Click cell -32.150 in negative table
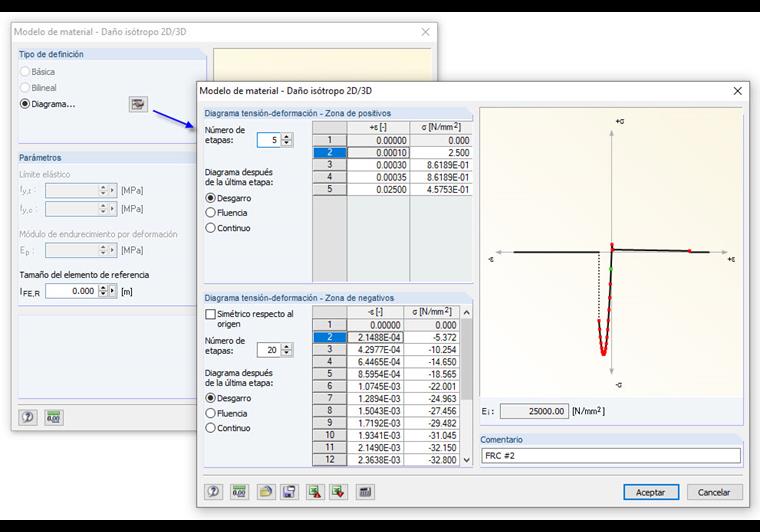 [431, 447]
